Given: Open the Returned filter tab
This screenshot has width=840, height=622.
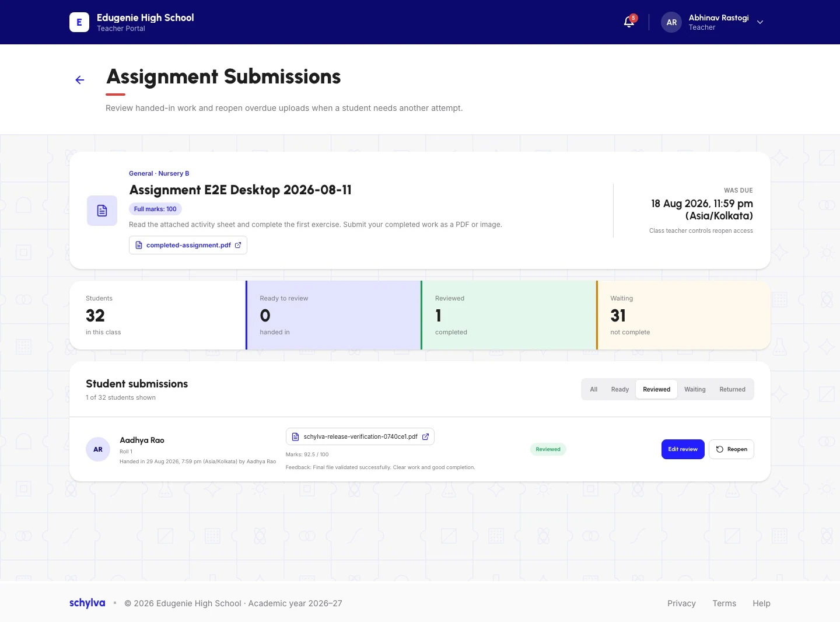Looking at the screenshot, I should point(733,389).
